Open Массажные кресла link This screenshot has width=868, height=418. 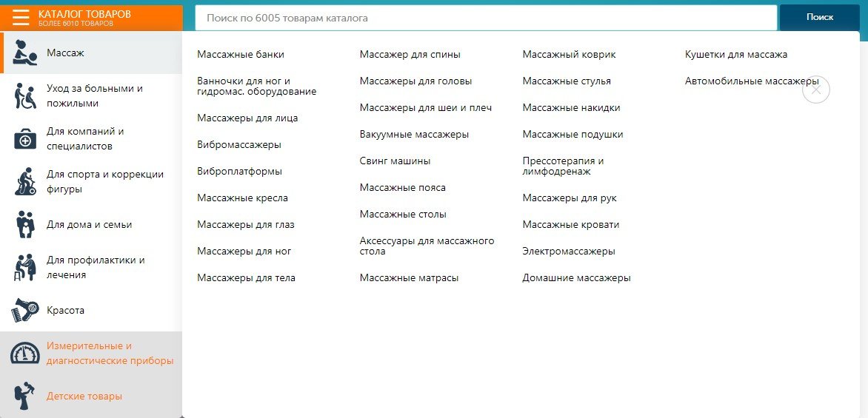point(242,198)
